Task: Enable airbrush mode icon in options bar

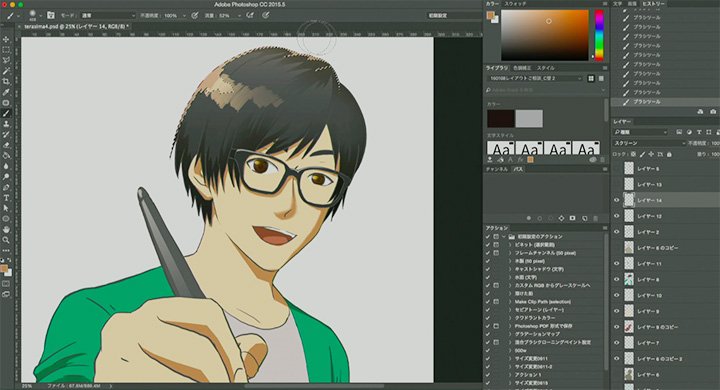Action: (x=250, y=15)
